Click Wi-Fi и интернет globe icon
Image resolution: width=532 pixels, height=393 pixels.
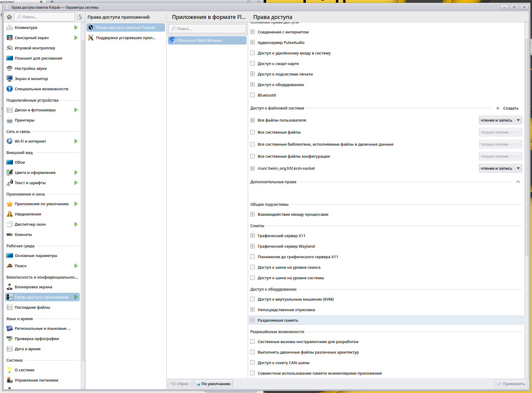pos(10,141)
